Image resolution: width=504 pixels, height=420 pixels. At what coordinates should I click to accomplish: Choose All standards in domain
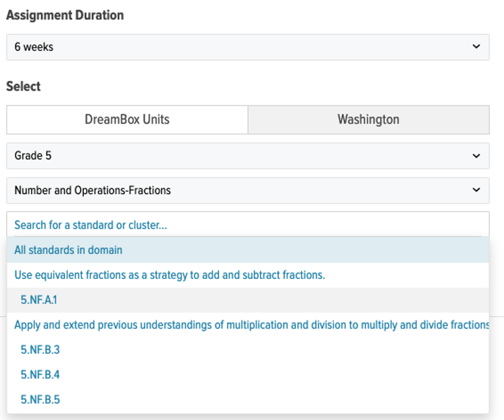(69, 250)
